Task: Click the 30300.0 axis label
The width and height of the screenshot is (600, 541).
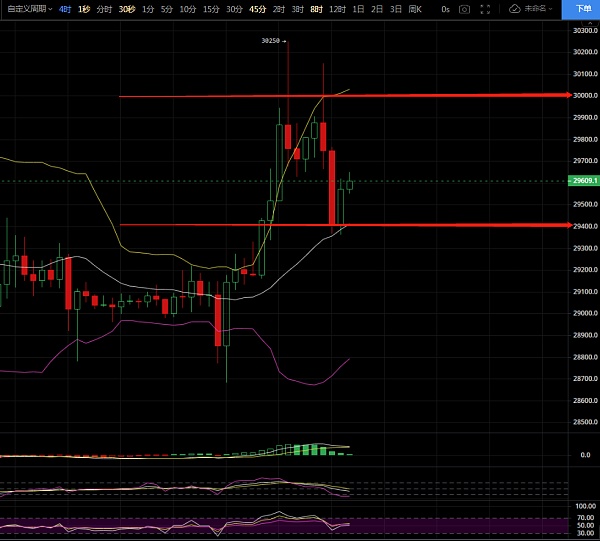Action: tap(585, 30)
